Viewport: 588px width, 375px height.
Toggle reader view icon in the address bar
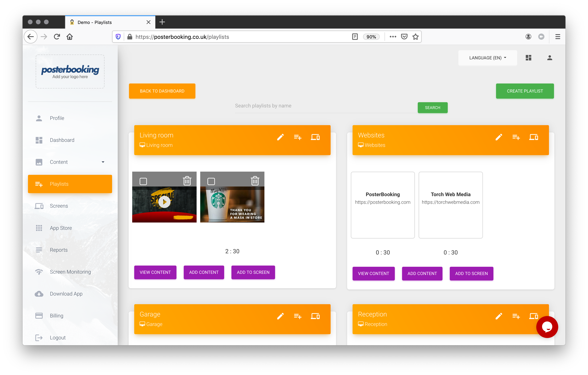click(x=355, y=37)
